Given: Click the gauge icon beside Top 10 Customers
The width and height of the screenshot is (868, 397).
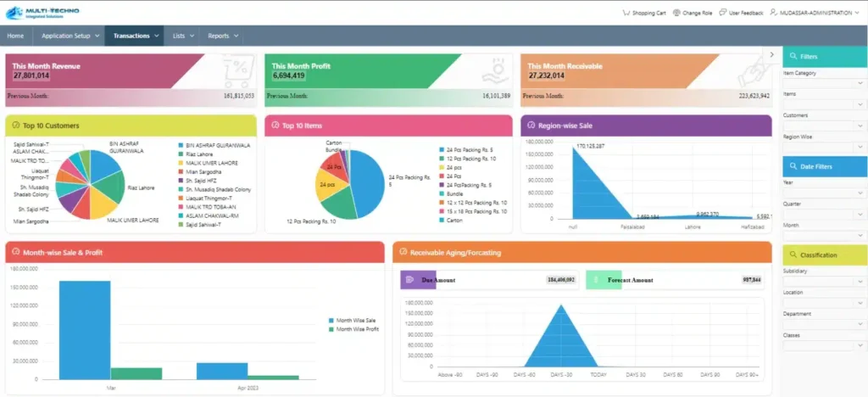Looking at the screenshot, I should [16, 126].
